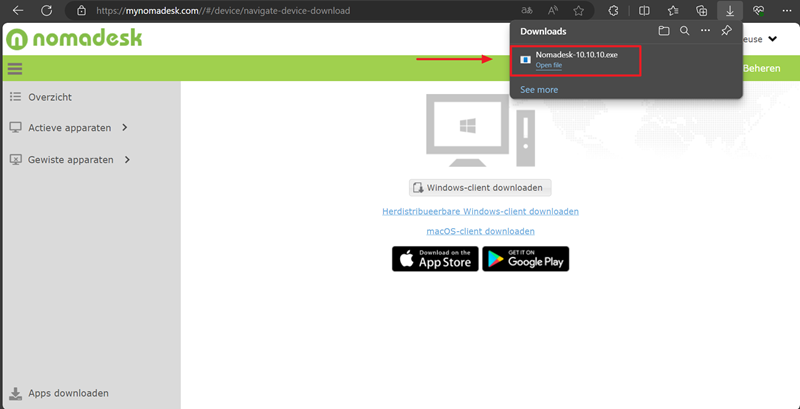Click Herdistribueerbare Windows-client downloaden link

(480, 211)
